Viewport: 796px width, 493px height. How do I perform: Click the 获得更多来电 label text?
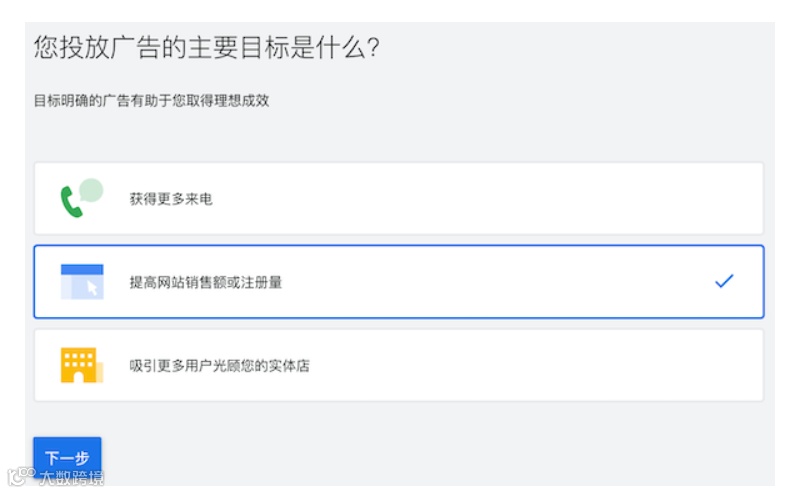click(x=171, y=199)
